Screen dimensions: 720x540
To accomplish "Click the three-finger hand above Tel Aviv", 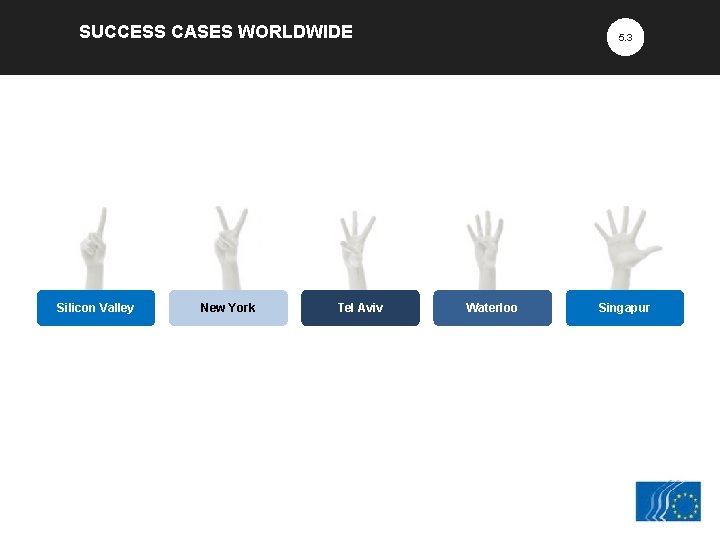I will [357, 250].
